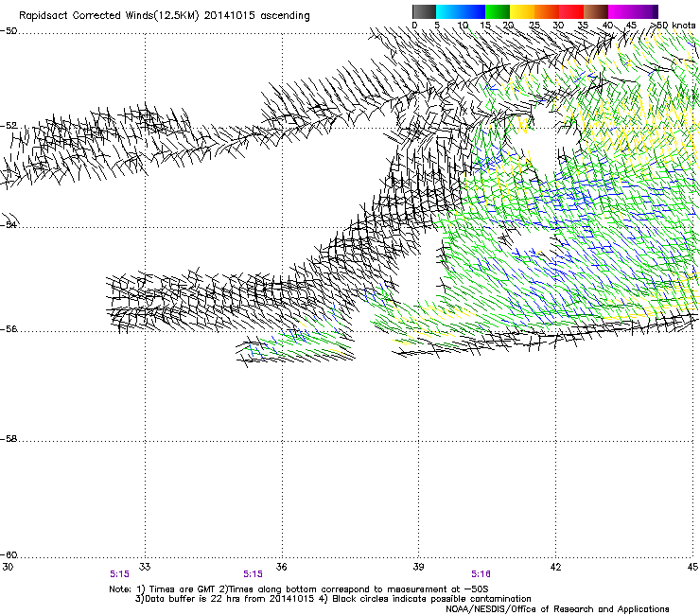The image size is (700, 615).
Task: Click the green 15-20 knots legend segment
Action: (498, 11)
